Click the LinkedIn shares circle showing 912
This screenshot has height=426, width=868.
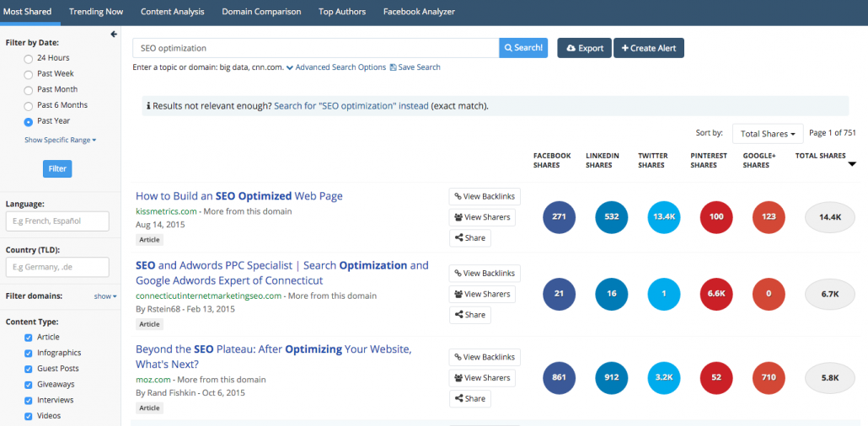[612, 378]
